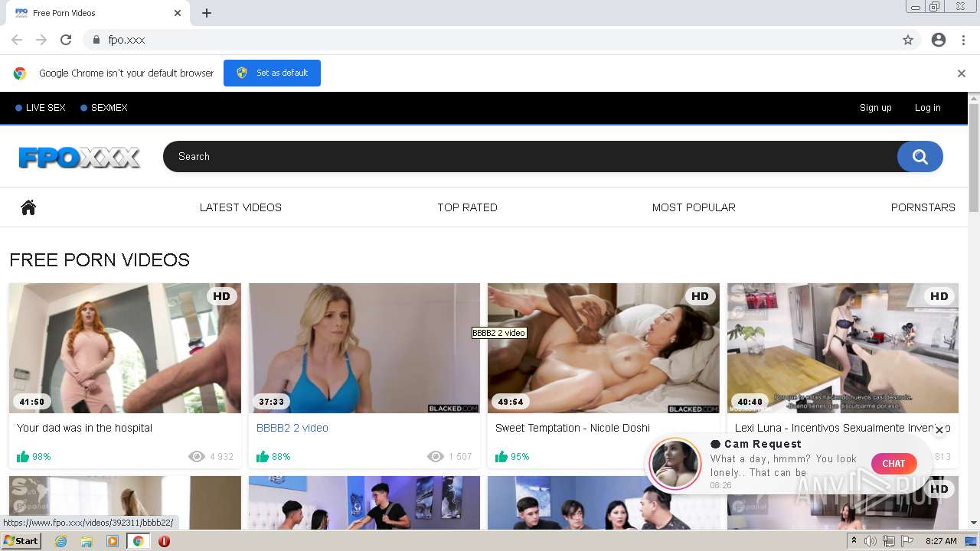
Task: Close the fpo.xxx browser tab
Action: click(178, 13)
